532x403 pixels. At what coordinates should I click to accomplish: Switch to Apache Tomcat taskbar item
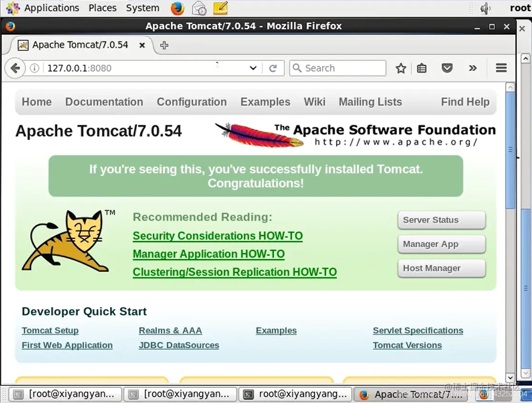click(410, 394)
